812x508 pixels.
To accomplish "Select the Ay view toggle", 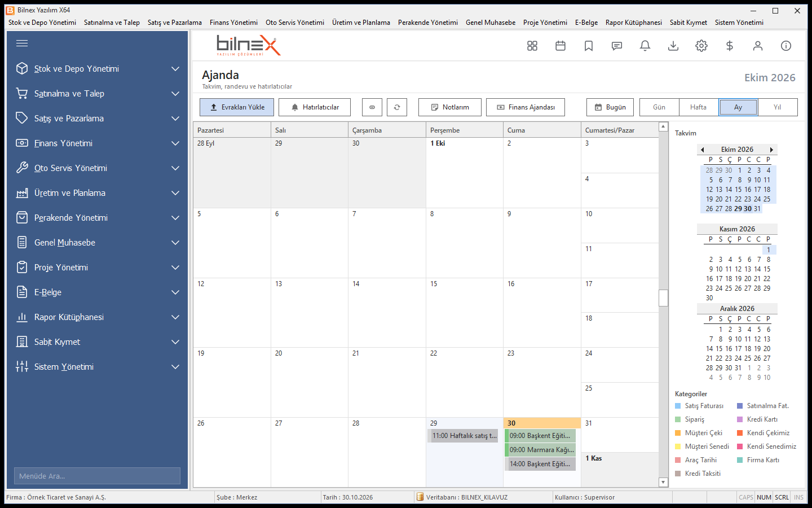I will [738, 107].
